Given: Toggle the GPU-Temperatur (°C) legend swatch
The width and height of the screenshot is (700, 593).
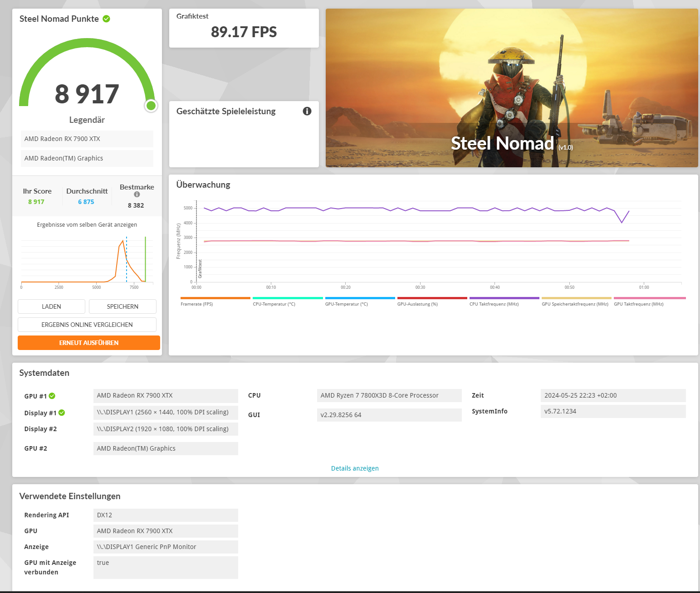Looking at the screenshot, I should coord(360,298).
